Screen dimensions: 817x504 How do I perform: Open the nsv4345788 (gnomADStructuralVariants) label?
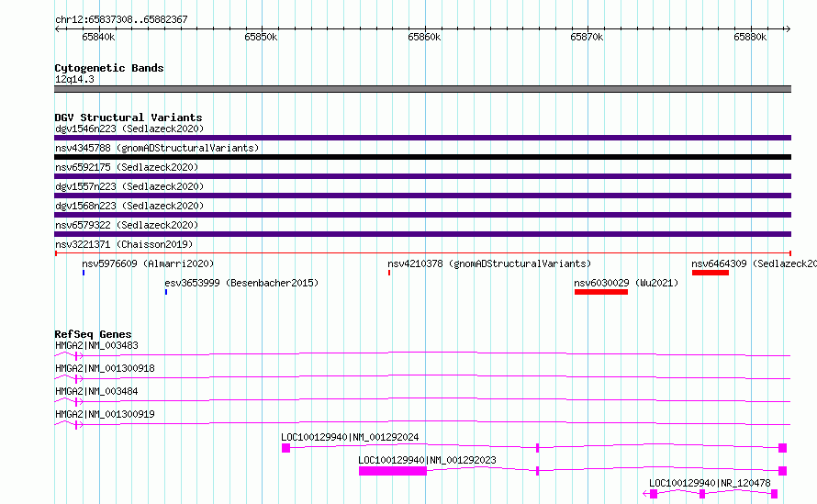point(157,148)
